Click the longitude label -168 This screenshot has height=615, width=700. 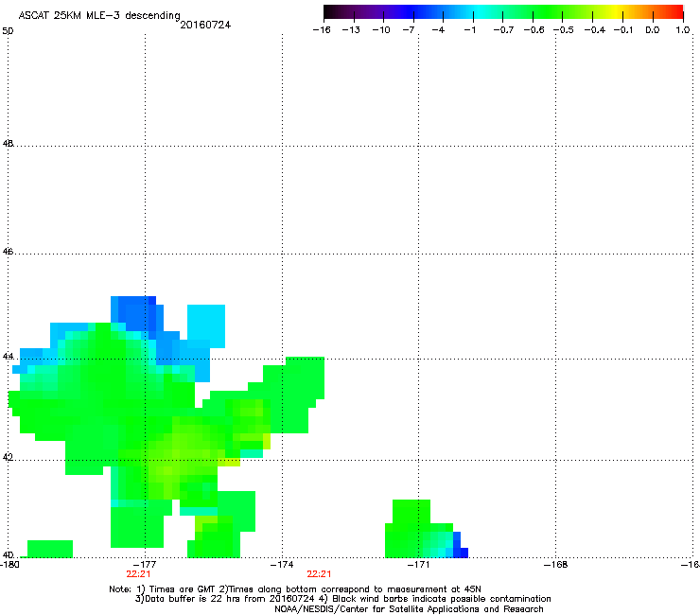click(x=555, y=565)
